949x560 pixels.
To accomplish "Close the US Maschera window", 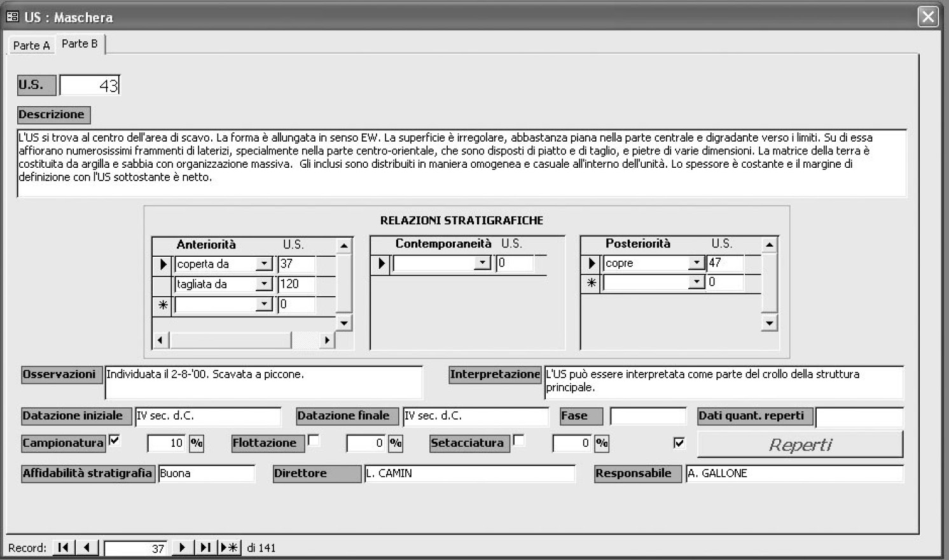I will click(x=928, y=17).
